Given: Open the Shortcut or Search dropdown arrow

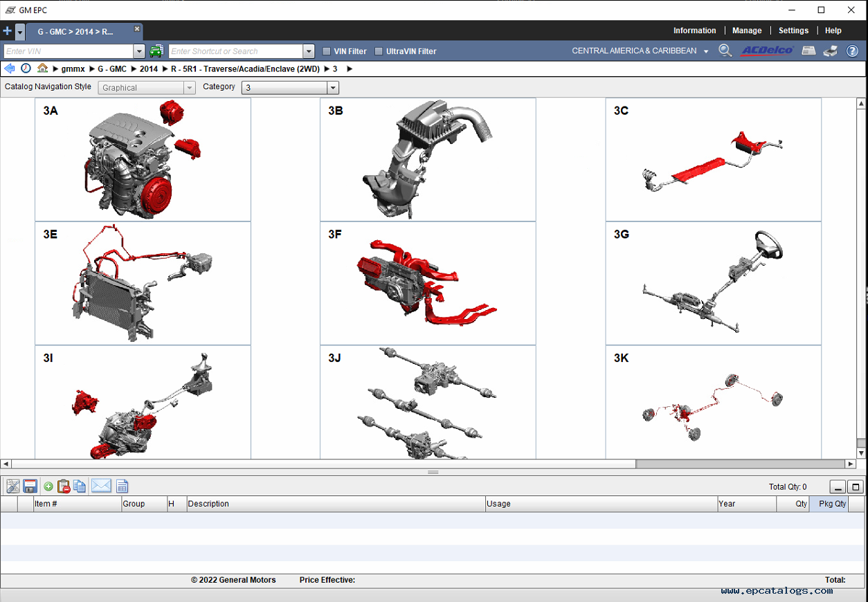Looking at the screenshot, I should tap(309, 51).
